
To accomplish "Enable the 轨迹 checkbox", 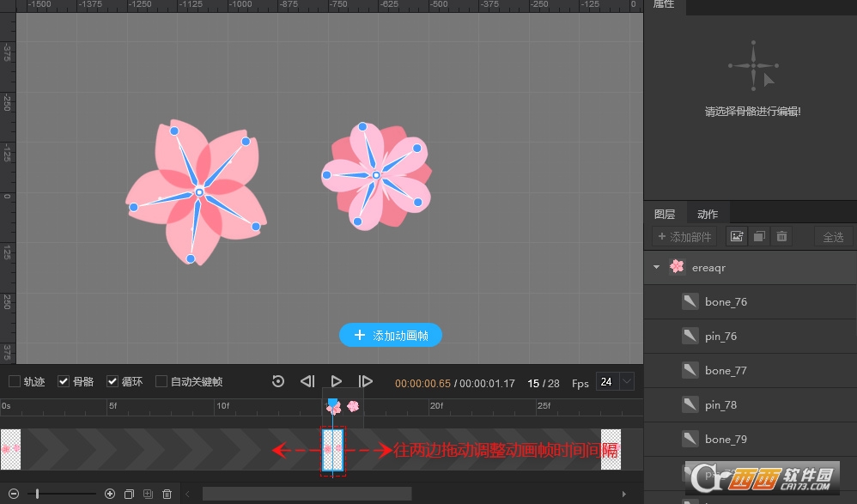I will (x=15, y=381).
